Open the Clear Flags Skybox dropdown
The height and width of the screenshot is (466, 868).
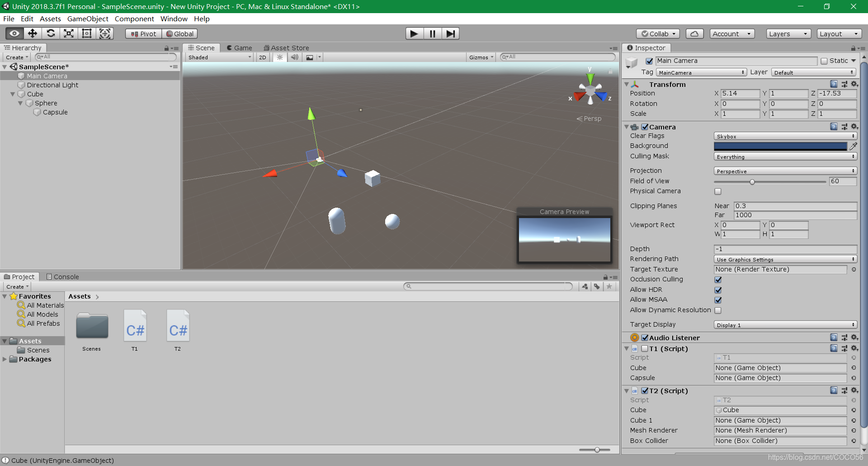click(x=785, y=136)
